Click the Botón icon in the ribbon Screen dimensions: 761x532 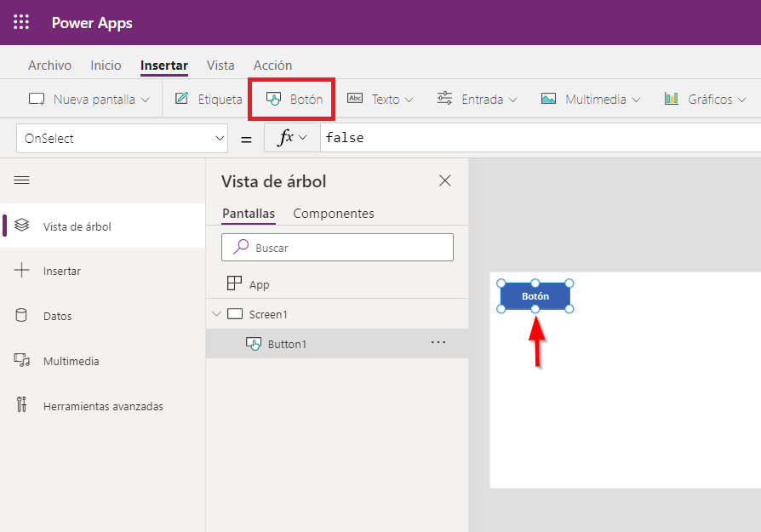273,99
